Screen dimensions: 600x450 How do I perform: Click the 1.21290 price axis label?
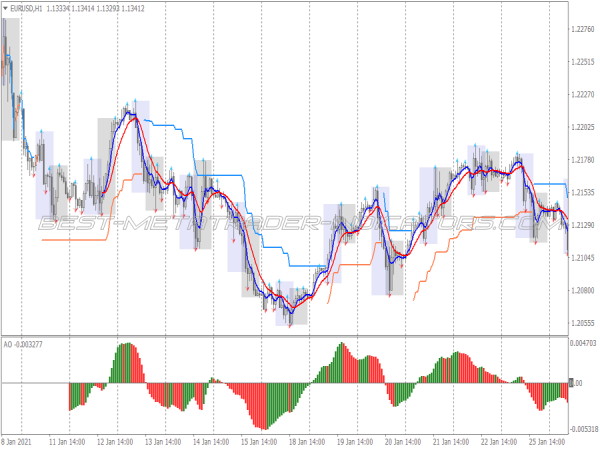tap(583, 225)
